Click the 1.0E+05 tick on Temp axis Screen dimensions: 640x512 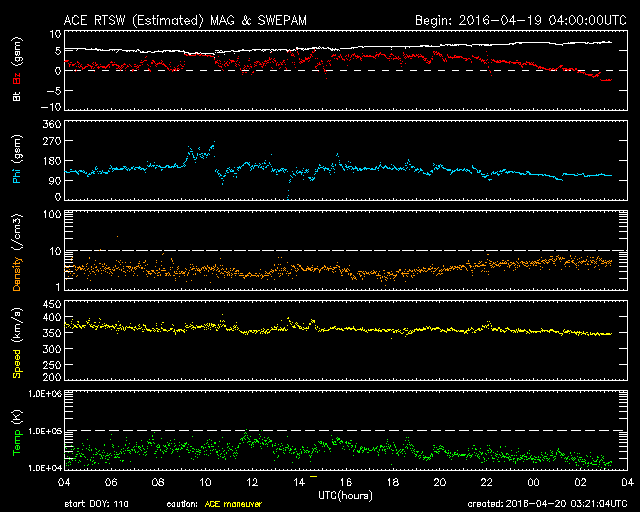(45, 431)
